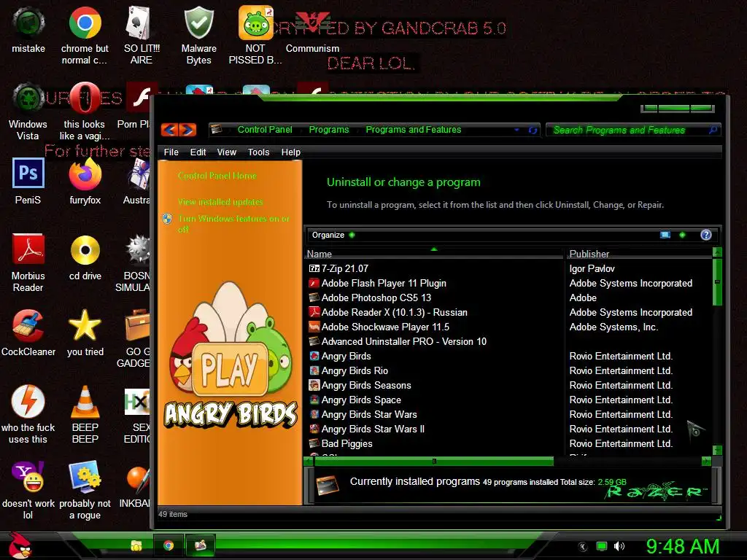Sort programs by Publisher column header
Viewport: 747px width, 560px height.
point(638,254)
